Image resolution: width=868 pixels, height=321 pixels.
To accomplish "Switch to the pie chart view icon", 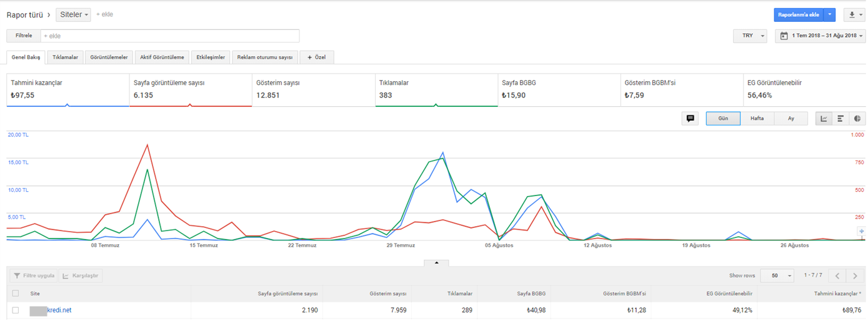I will [x=857, y=119].
